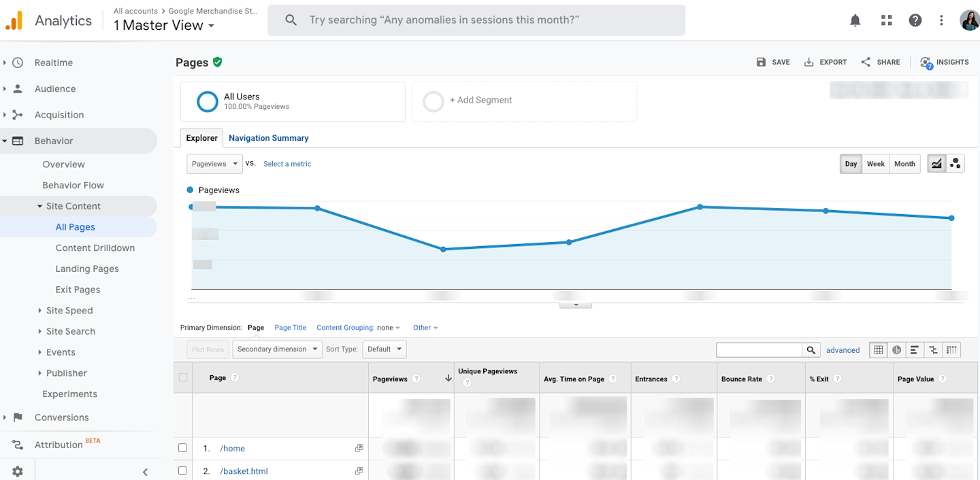
Task: Click the EXPORT button
Action: click(826, 62)
